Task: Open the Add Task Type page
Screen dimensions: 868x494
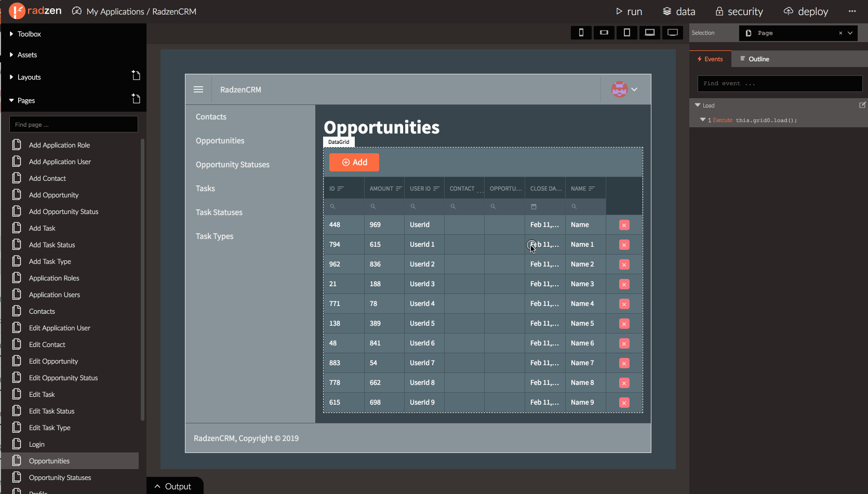Action: click(50, 261)
